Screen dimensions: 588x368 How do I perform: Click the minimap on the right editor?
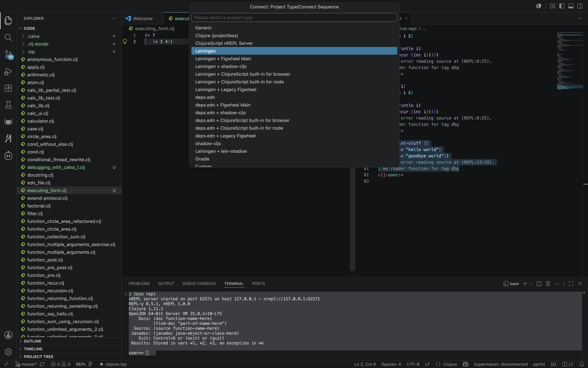(x=570, y=61)
